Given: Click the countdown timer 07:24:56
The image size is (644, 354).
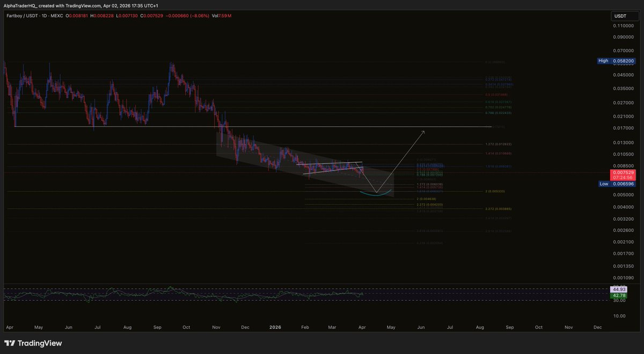Looking at the screenshot, I should pos(623,177).
